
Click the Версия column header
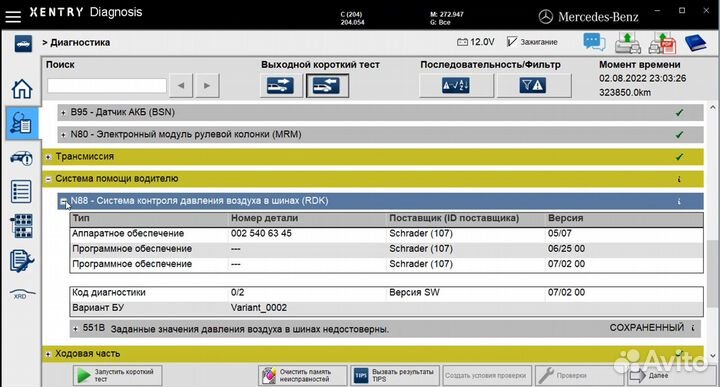pos(565,218)
